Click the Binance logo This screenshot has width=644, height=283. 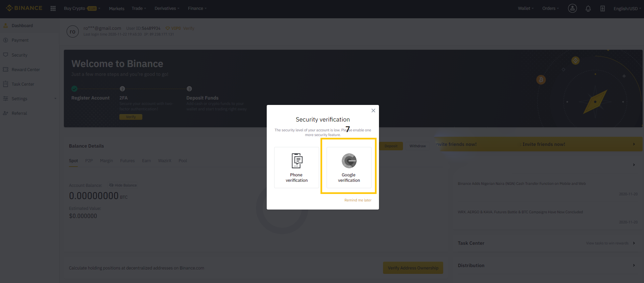(24, 8)
